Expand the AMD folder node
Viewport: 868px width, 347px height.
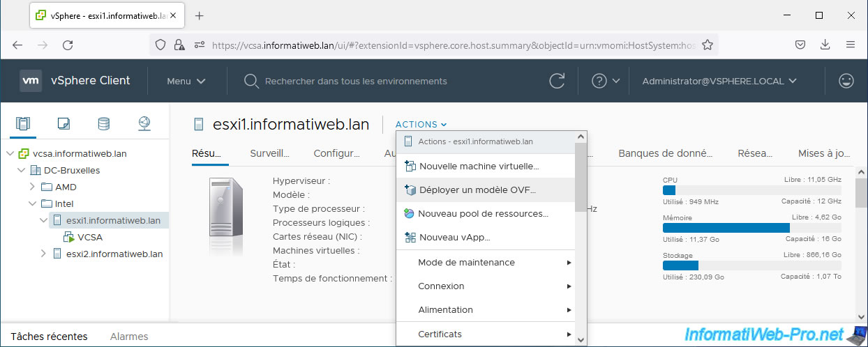[32, 187]
